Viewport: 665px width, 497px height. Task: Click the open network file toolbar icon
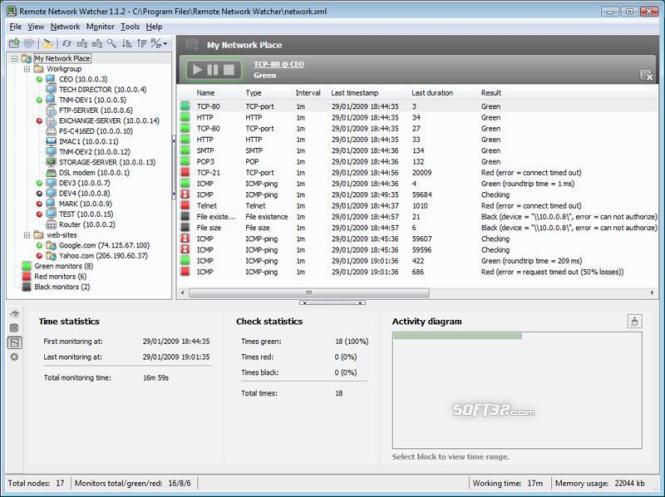coord(14,43)
